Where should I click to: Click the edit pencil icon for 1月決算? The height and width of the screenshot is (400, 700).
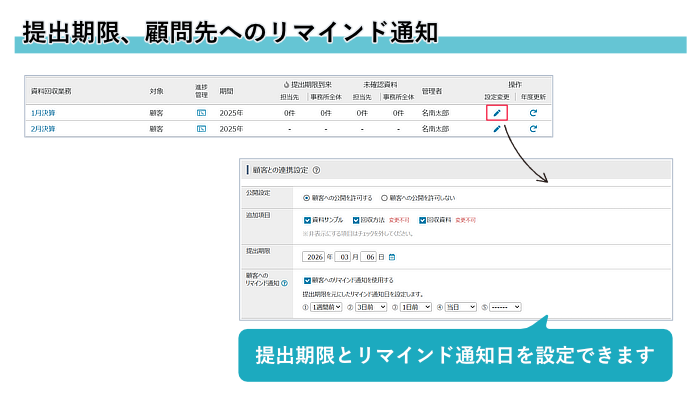(x=497, y=113)
